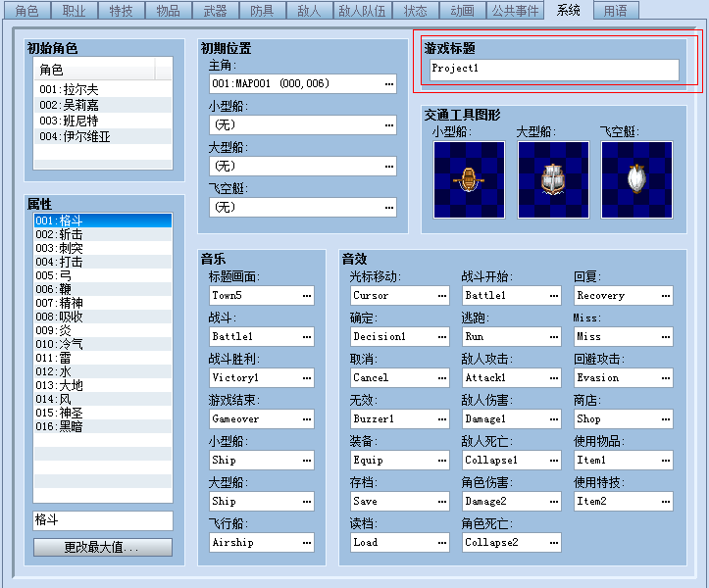Viewport: 709px width, 588px height.
Task: Select initial actor 003:班尼特
Action: (x=103, y=121)
